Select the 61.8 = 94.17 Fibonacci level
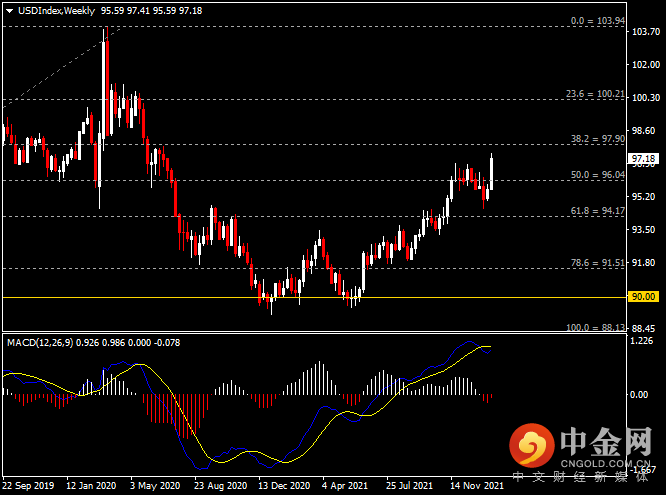This screenshot has width=666, height=495. coord(597,211)
